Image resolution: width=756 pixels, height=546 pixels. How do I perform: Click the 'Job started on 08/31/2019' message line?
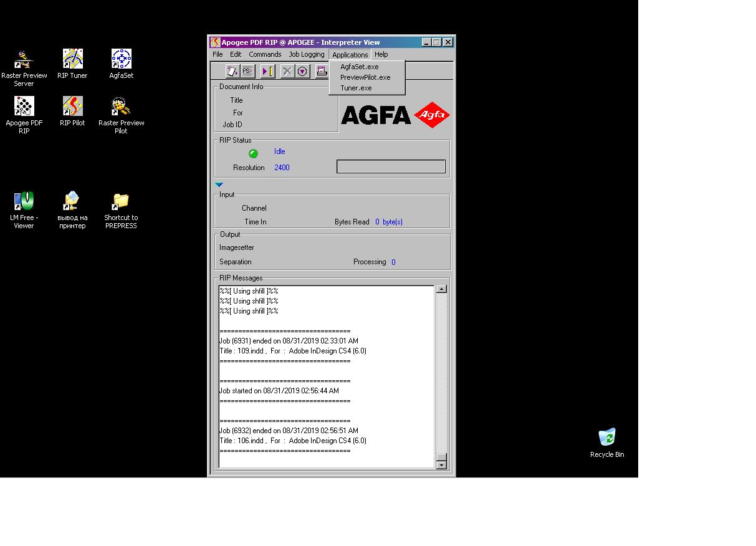tap(279, 391)
